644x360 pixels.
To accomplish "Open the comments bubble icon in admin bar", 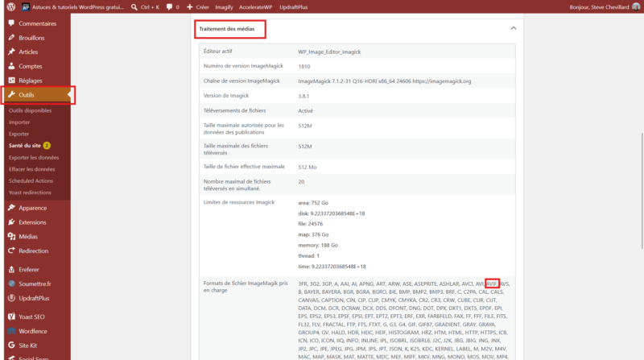I will point(169,7).
